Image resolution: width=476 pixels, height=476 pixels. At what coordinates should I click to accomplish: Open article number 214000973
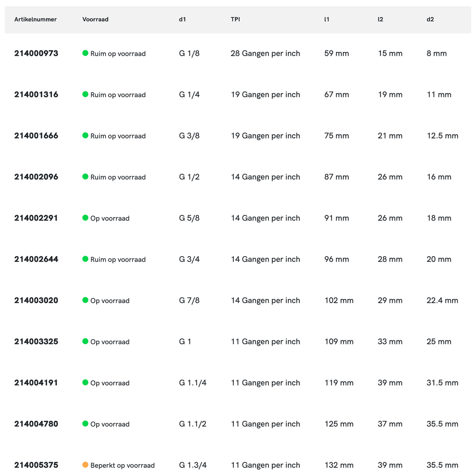click(x=36, y=53)
